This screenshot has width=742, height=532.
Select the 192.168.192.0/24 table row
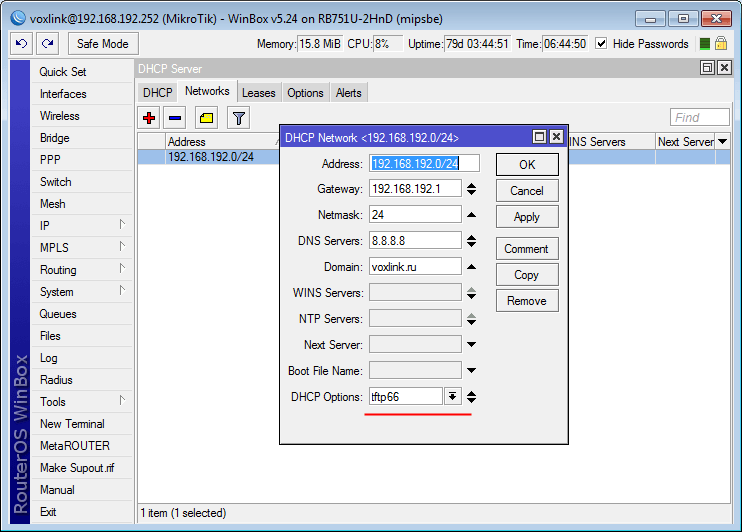coord(433,157)
